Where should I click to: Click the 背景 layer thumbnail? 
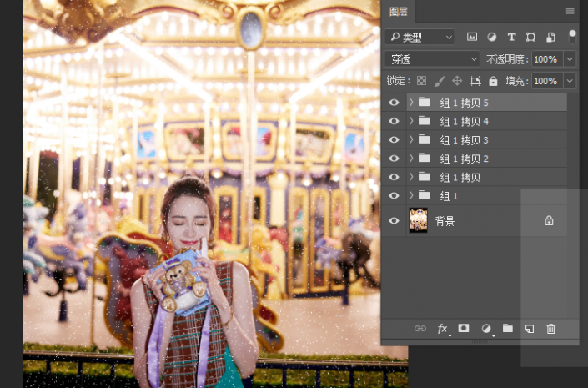418,221
